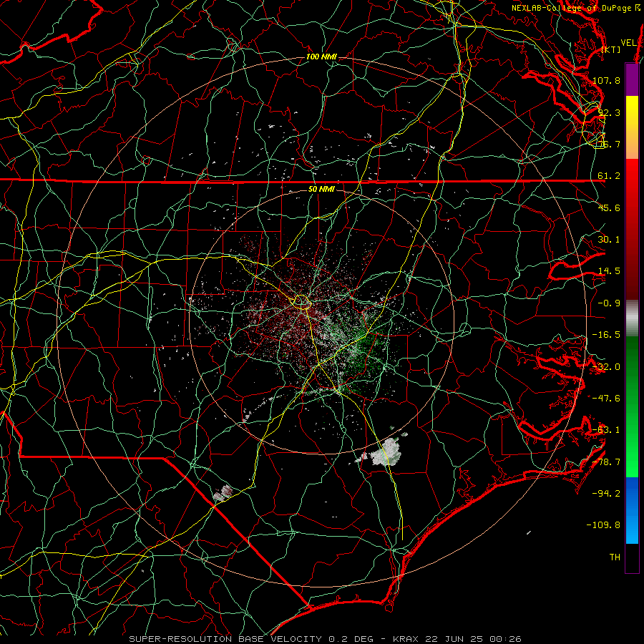Viewport: 644px width, 644px height.
Task: Click the small gray echo on the thick southwest state border
Action: [223, 493]
